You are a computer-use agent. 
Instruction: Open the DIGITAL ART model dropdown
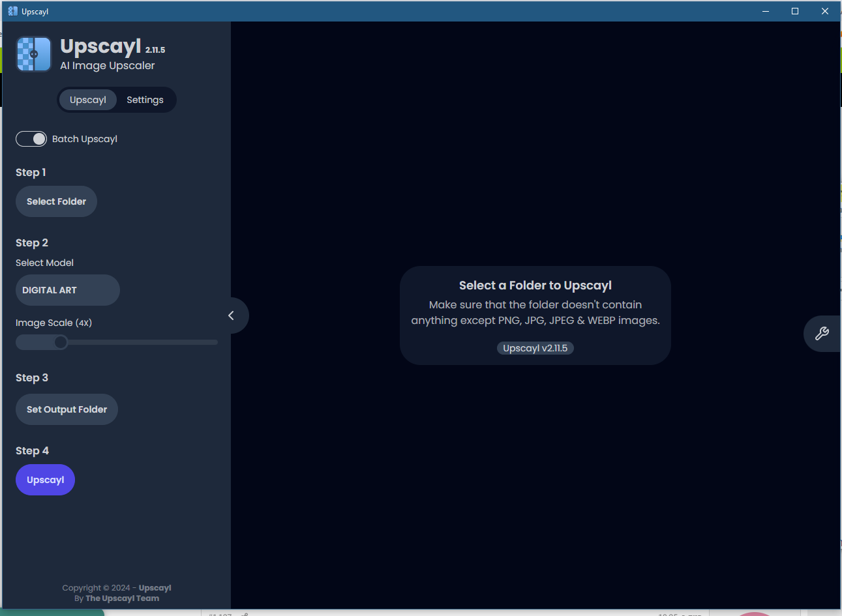(x=68, y=290)
